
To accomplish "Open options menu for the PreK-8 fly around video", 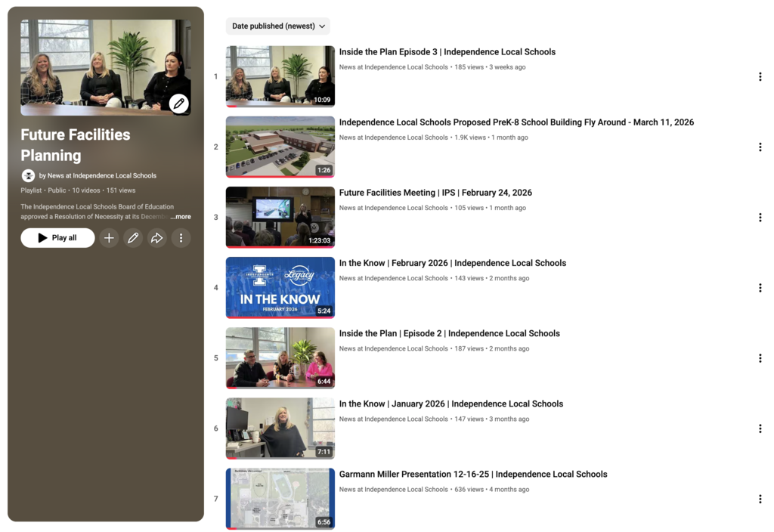I will tap(760, 147).
